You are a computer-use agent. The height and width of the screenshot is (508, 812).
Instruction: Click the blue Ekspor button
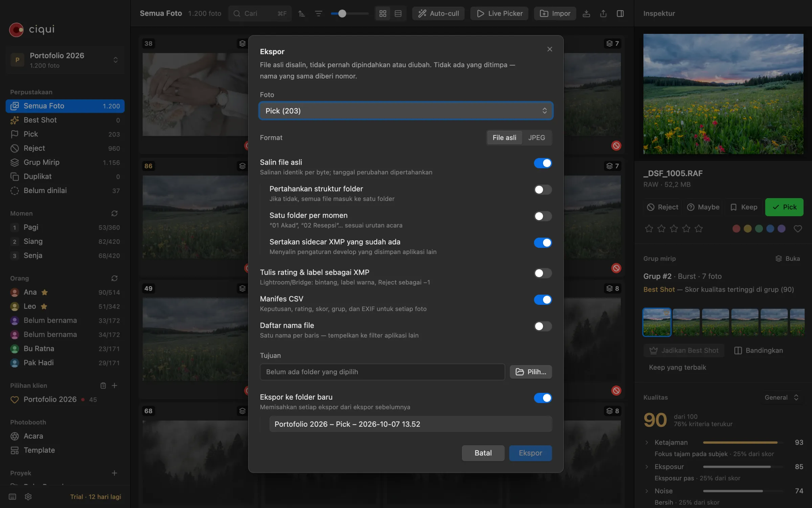[x=530, y=453]
